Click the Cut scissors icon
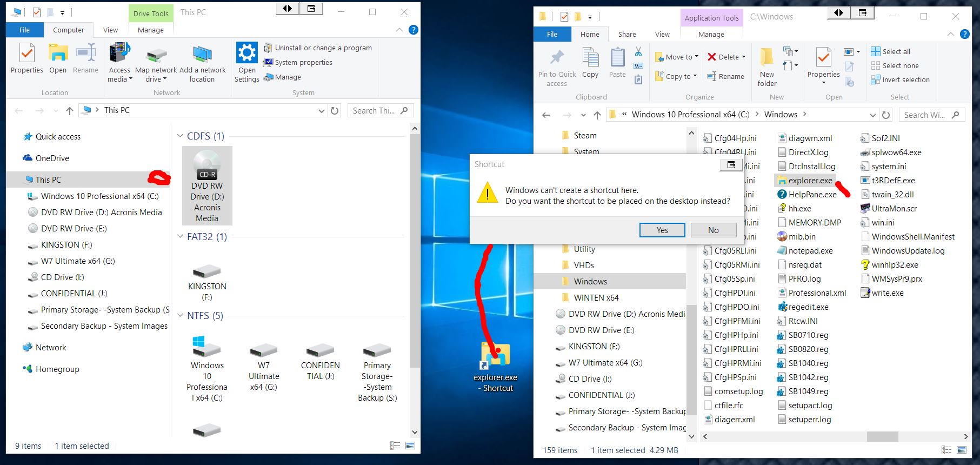The width and height of the screenshot is (980, 465). pyautogui.click(x=638, y=52)
